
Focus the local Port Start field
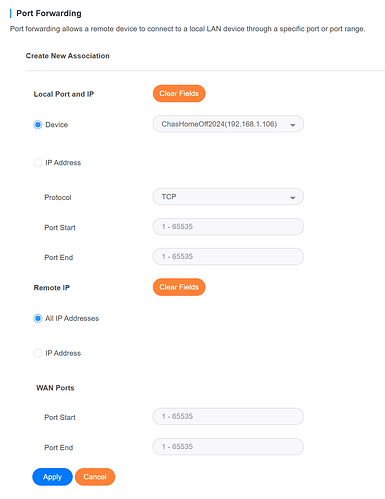point(228,227)
